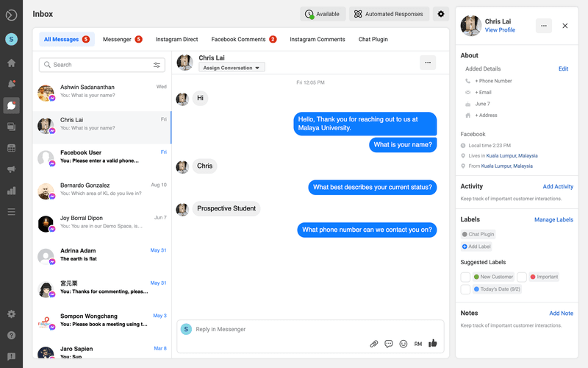Expand the Assign Conversation dropdown
Viewport: 588px width, 368px height.
232,68
